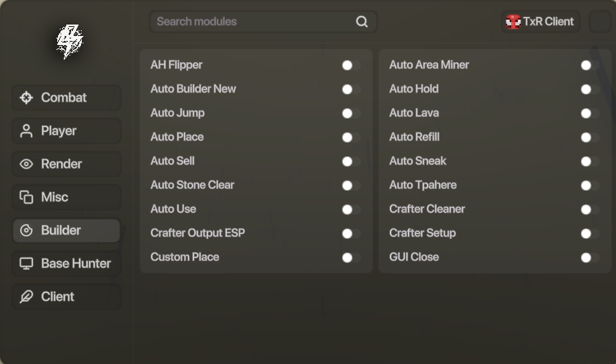Toggle the Custom Place switch
616x364 pixels.
351,257
